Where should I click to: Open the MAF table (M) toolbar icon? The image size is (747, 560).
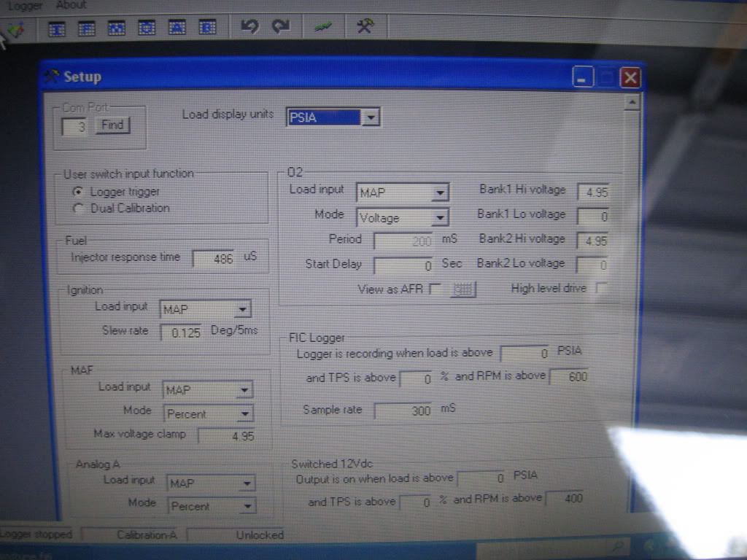pyautogui.click(x=116, y=28)
